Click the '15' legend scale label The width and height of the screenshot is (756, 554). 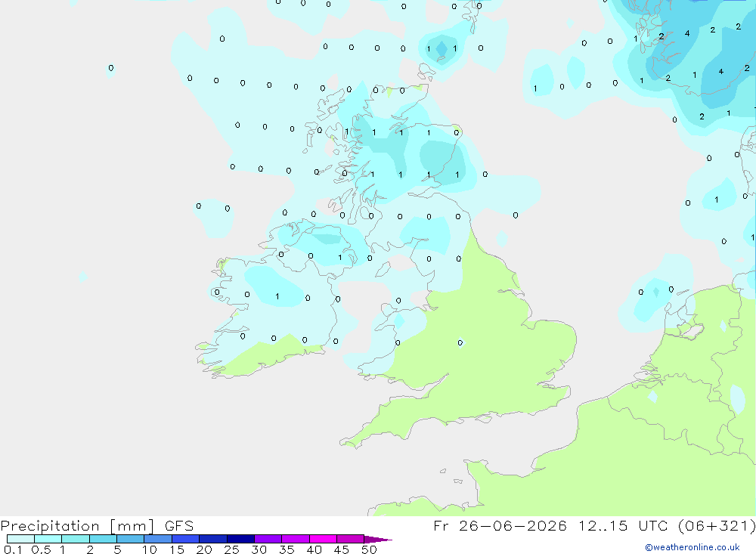coord(177,549)
